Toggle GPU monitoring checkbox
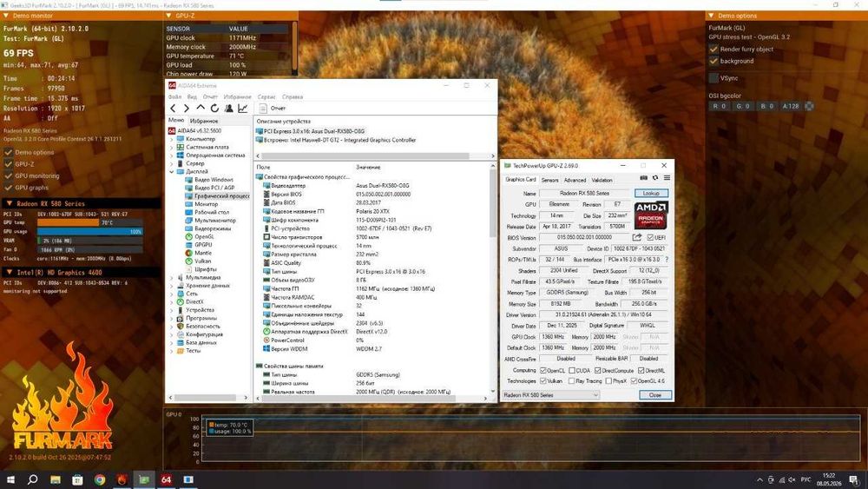Viewport: 868px width, 489px height. click(x=9, y=176)
